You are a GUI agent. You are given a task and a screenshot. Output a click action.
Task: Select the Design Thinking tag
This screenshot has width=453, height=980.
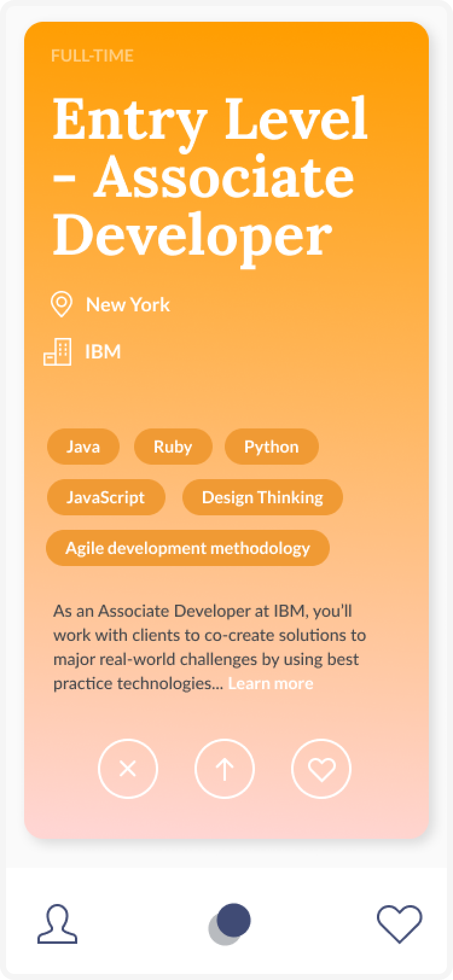(262, 497)
